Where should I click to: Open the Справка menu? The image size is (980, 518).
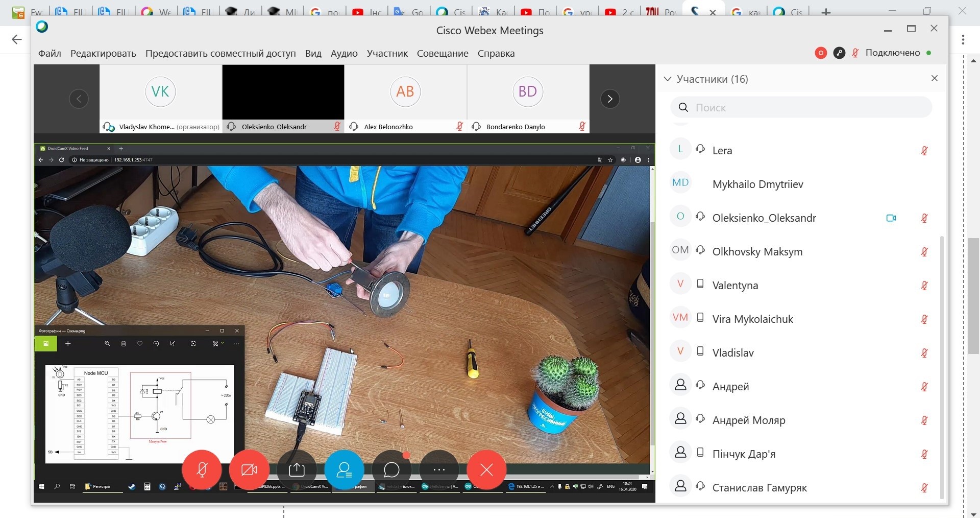496,53
